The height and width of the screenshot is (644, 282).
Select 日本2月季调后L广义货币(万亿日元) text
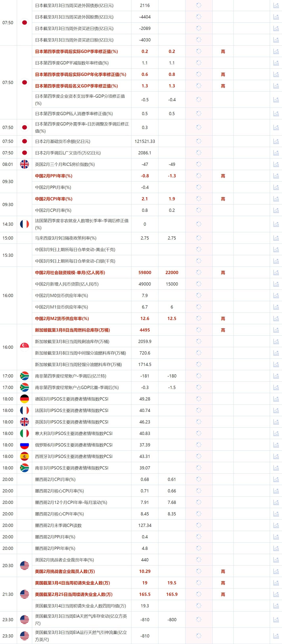[x=68, y=153]
